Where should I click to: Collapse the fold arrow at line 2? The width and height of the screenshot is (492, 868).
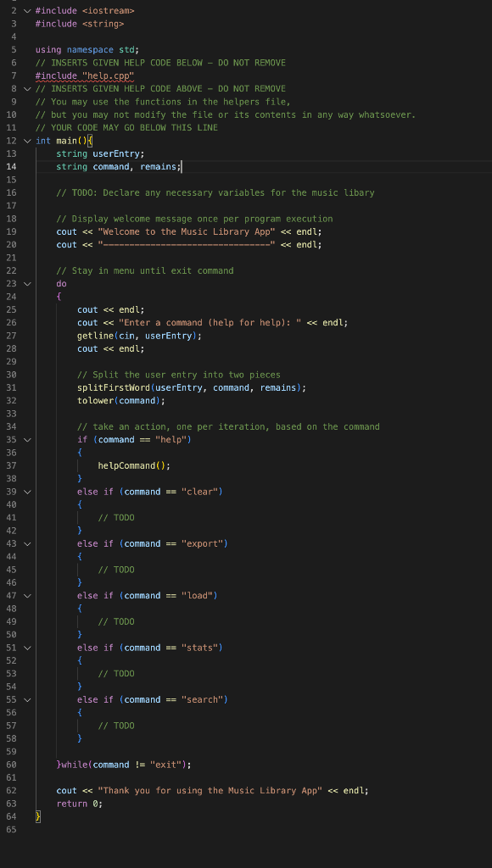click(x=26, y=10)
